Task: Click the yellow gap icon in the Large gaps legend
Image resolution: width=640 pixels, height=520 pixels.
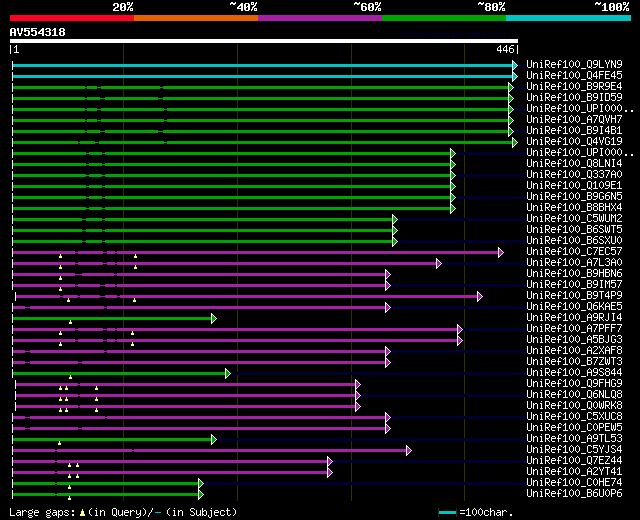Action: [x=82, y=513]
